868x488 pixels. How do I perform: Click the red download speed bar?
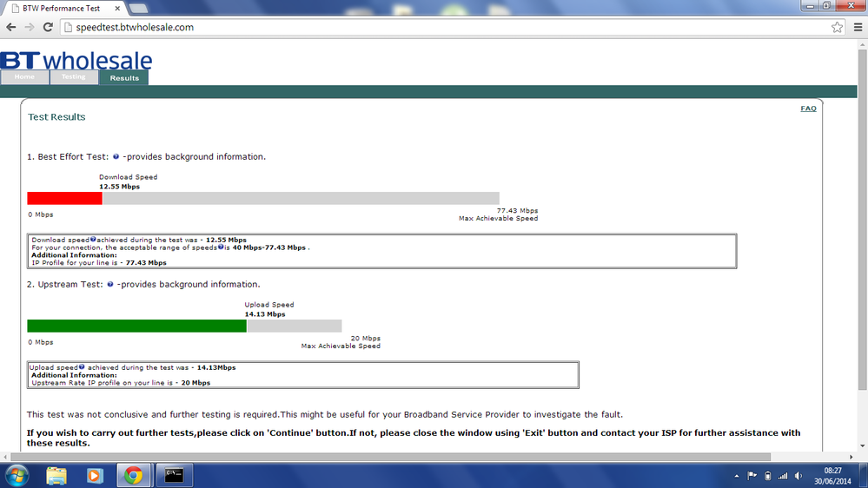click(65, 198)
